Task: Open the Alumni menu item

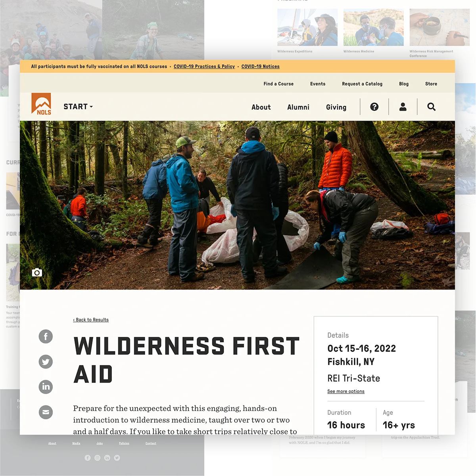Action: tap(298, 107)
